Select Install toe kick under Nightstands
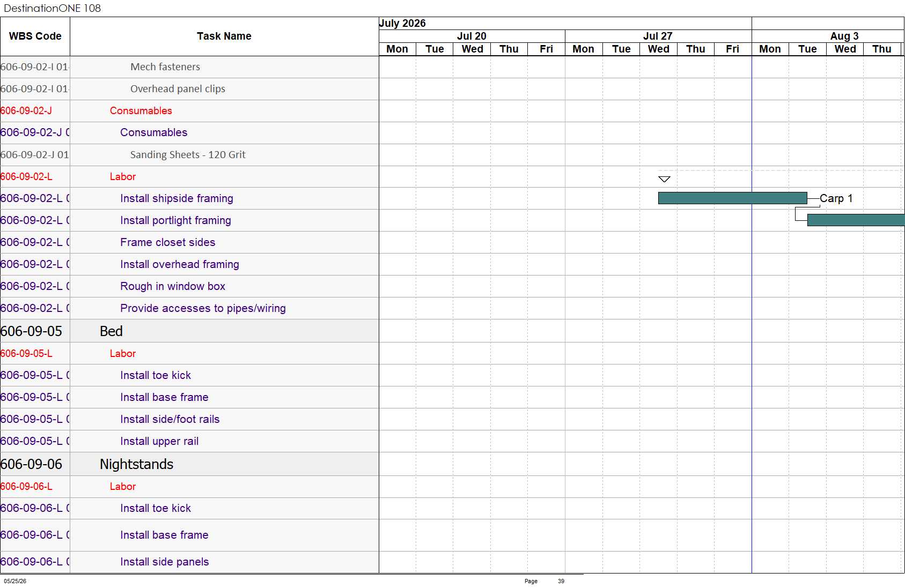 (x=156, y=508)
